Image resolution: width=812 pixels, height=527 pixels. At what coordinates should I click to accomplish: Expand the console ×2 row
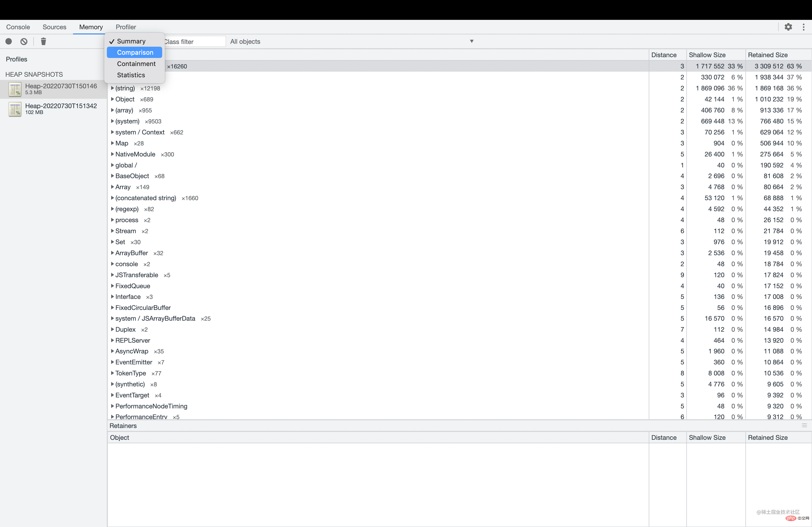click(x=112, y=264)
